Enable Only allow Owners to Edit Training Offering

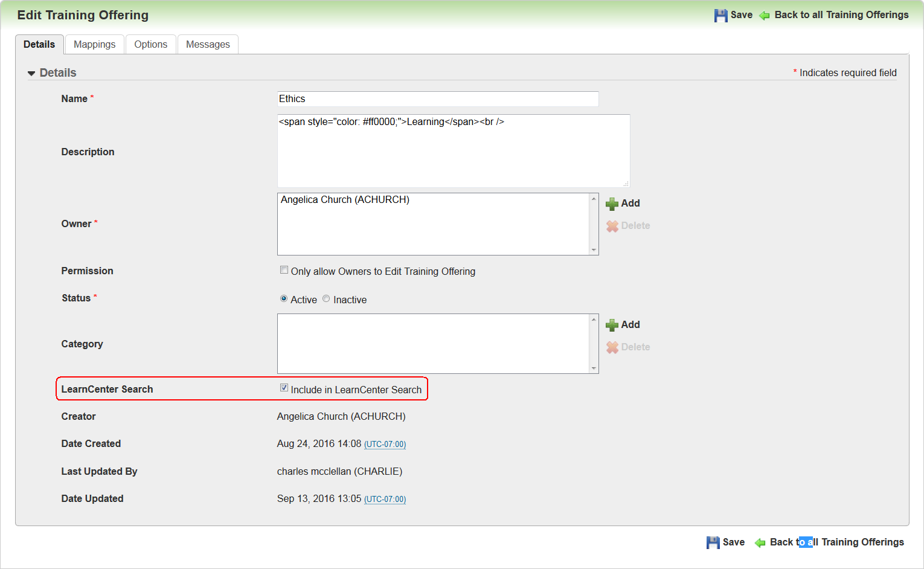pos(284,269)
